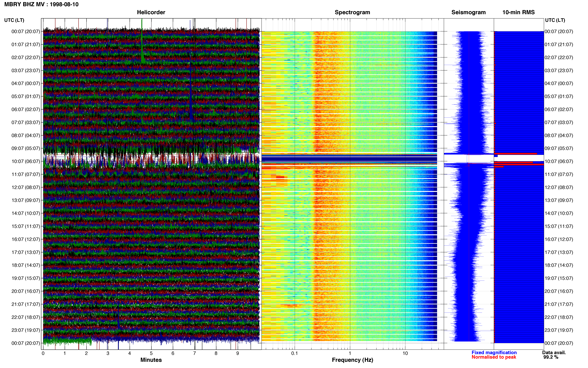The width and height of the screenshot is (588, 368).
Task: Click the left '16:07 (12:07)' time label
Action: [26, 239]
